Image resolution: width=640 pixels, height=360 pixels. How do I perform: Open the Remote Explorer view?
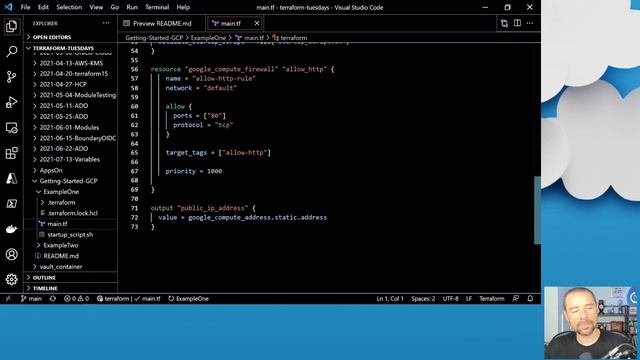coord(11,128)
